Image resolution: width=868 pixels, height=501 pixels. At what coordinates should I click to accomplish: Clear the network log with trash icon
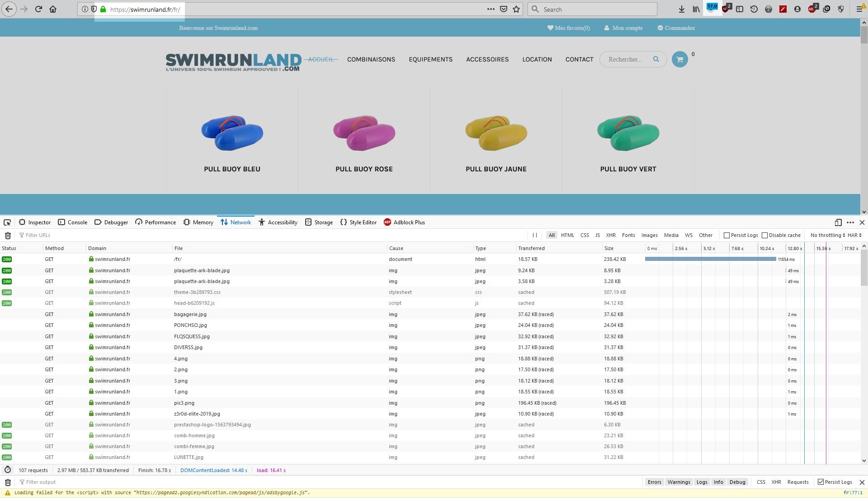click(x=8, y=236)
